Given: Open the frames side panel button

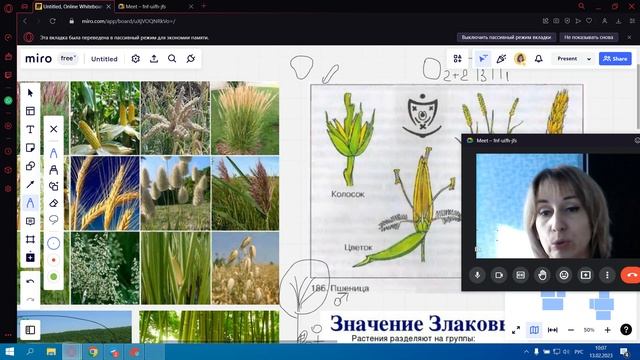Looking at the screenshot, I should [x=30, y=330].
